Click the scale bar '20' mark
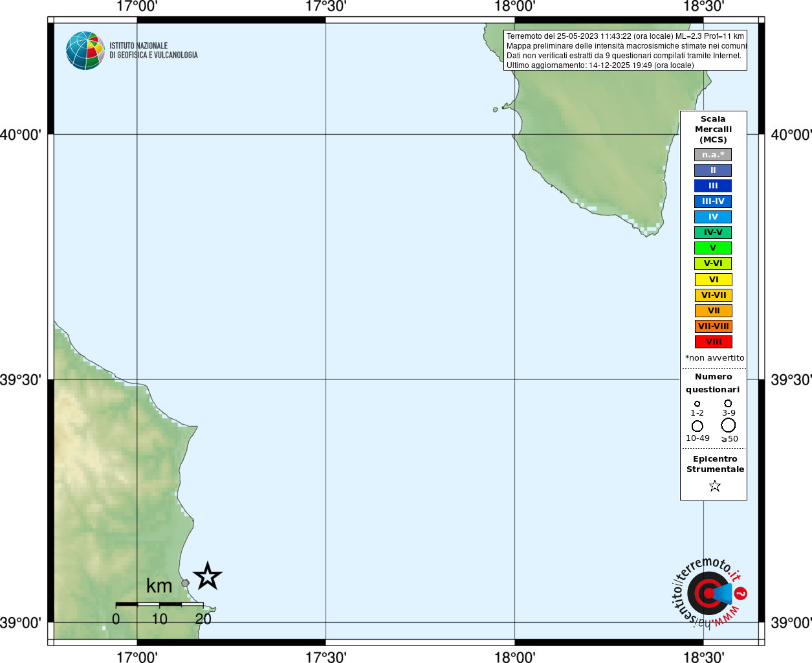 tap(203, 619)
